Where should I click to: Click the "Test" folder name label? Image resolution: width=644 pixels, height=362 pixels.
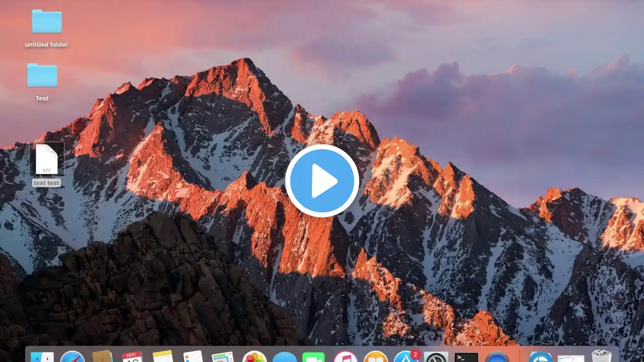point(42,99)
